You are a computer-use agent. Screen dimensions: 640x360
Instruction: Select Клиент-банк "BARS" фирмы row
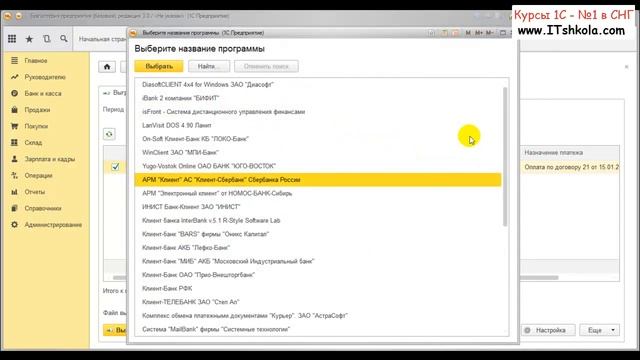[318, 234]
